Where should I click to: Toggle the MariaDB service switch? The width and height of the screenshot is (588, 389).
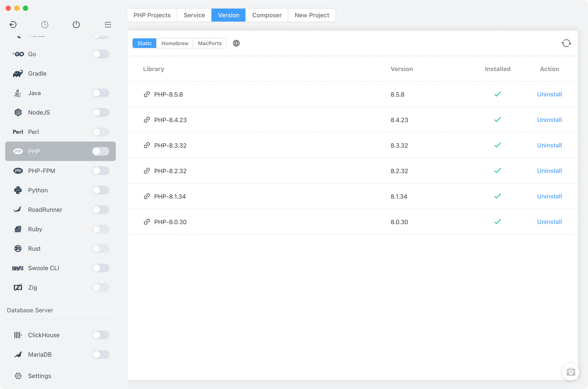[x=100, y=355]
